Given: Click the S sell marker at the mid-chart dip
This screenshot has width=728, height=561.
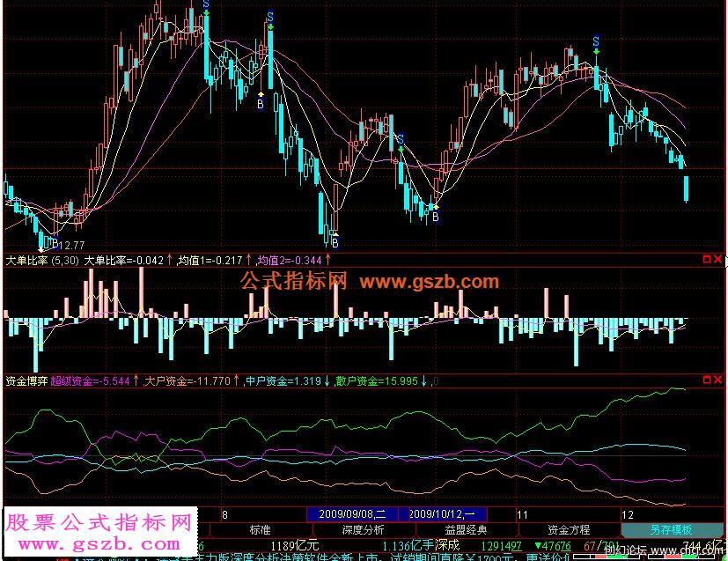Looking at the screenshot, I should pyautogui.click(x=401, y=139).
